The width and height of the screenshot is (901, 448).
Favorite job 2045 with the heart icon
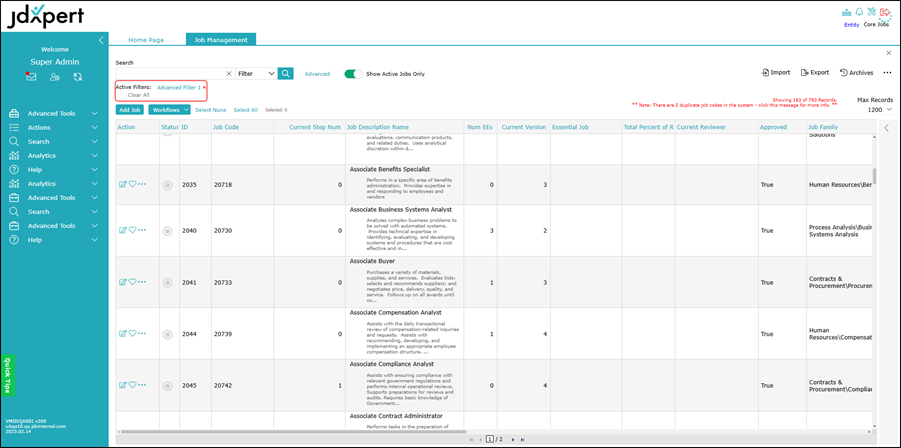coord(132,385)
